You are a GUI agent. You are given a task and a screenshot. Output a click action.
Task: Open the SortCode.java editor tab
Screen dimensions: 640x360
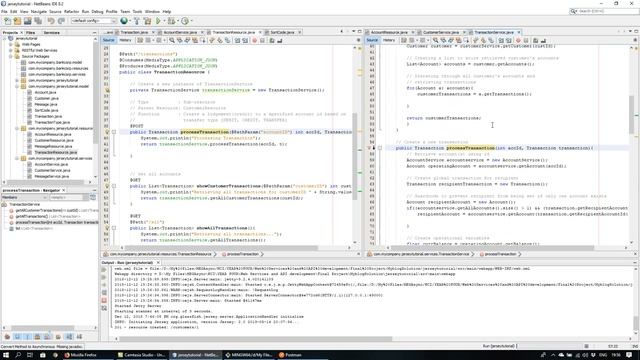282,32
